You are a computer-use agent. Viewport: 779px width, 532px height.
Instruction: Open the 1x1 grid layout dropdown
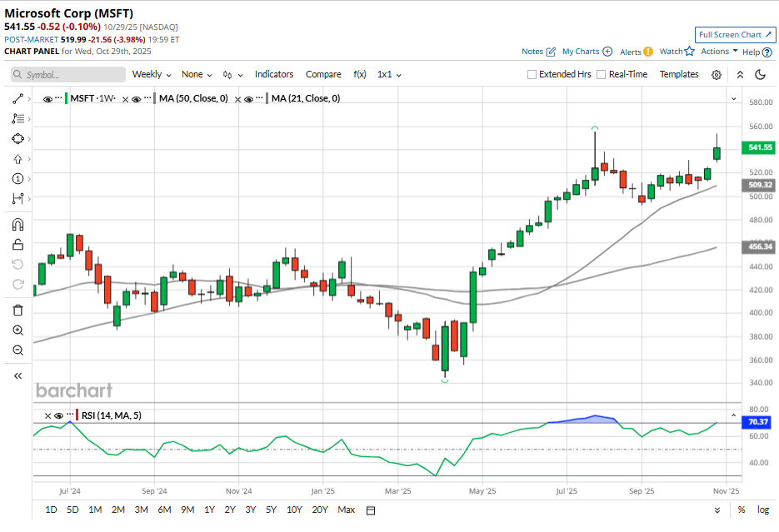389,74
